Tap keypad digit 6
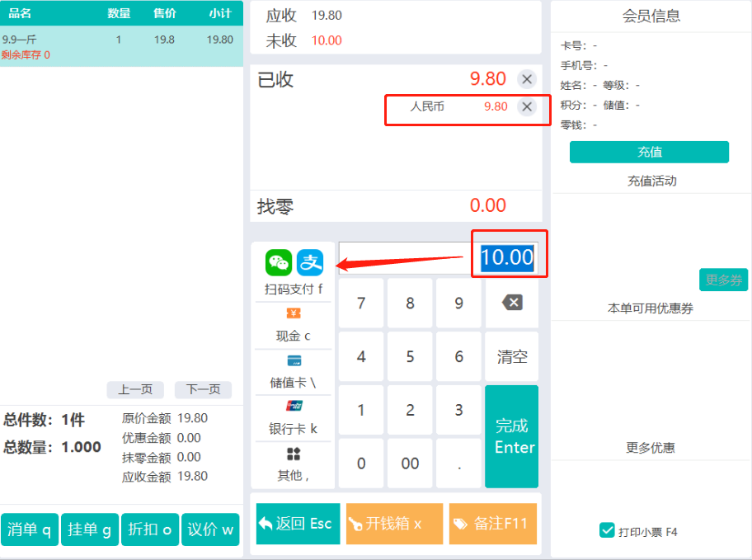The width and height of the screenshot is (752, 560). click(x=459, y=356)
